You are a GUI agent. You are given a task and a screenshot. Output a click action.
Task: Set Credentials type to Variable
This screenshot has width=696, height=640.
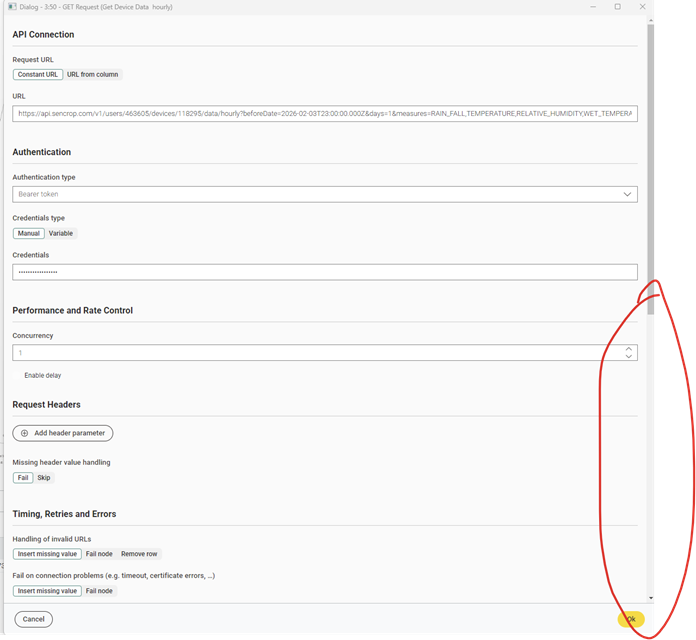pos(61,233)
